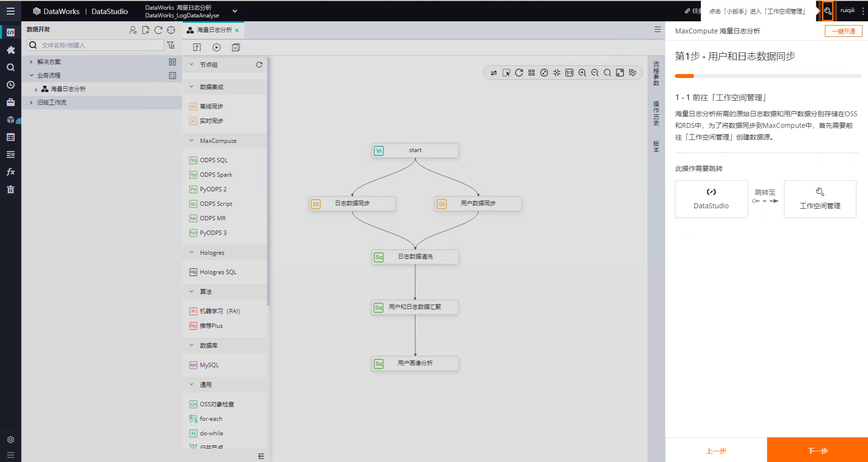Open the clock history icon in sidebar
Image resolution: width=868 pixels, height=462 pixels.
click(x=10, y=85)
